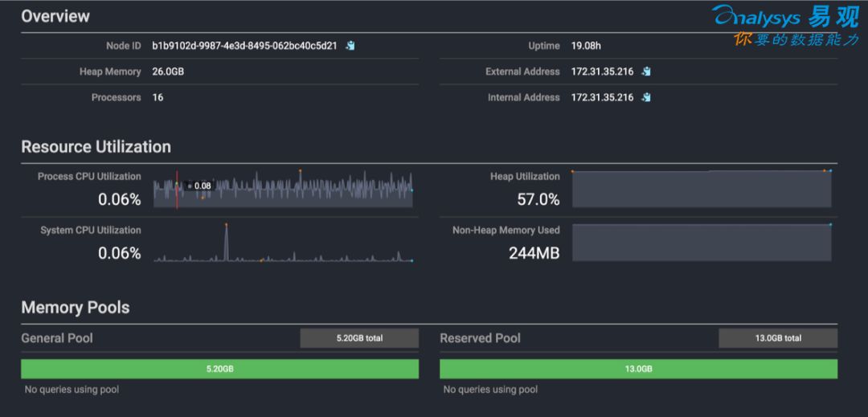Click the General Pool green usage bar
This screenshot has height=417, width=868.
(x=219, y=369)
